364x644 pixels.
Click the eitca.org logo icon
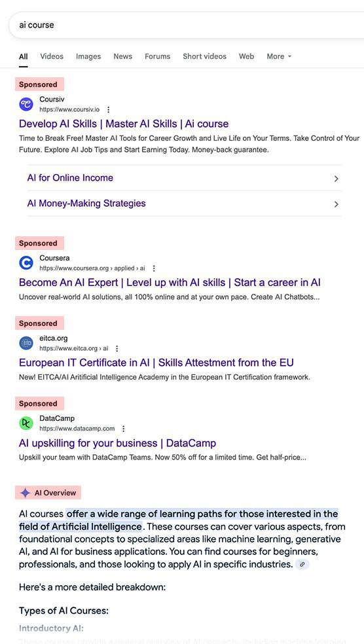[x=26, y=343]
